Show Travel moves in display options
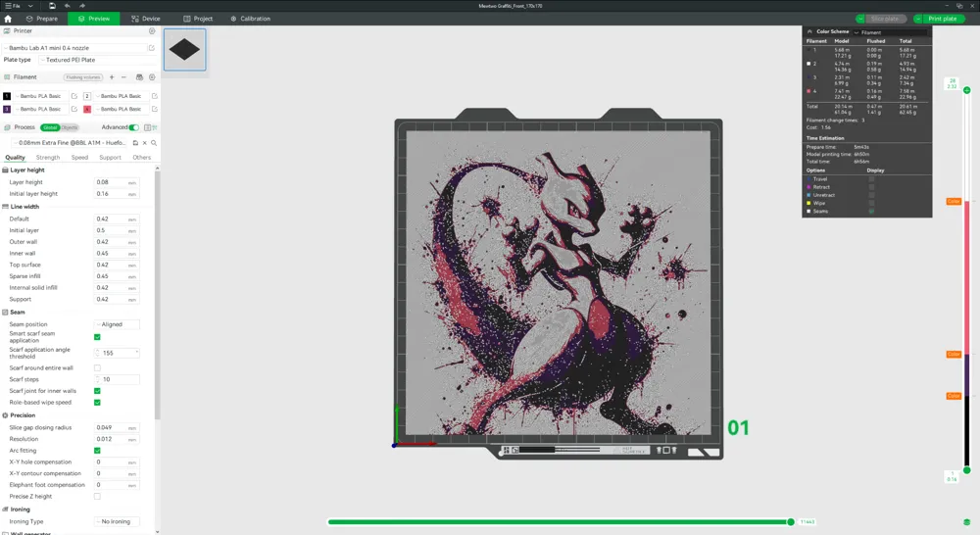This screenshot has width=980, height=535. coord(871,178)
